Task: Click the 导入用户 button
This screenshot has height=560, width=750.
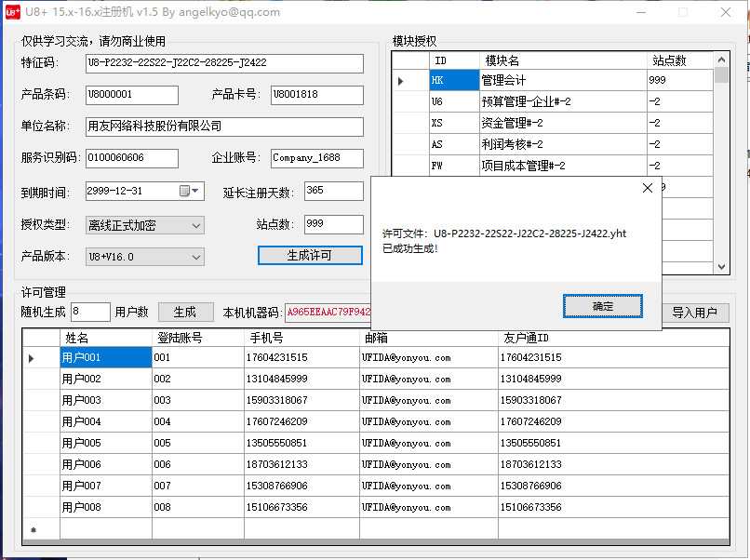Action: tap(694, 313)
